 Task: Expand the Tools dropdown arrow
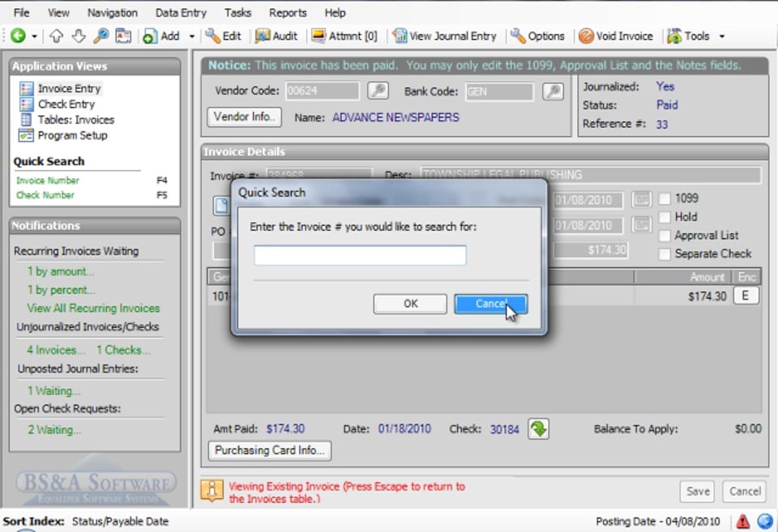pyautogui.click(x=722, y=36)
